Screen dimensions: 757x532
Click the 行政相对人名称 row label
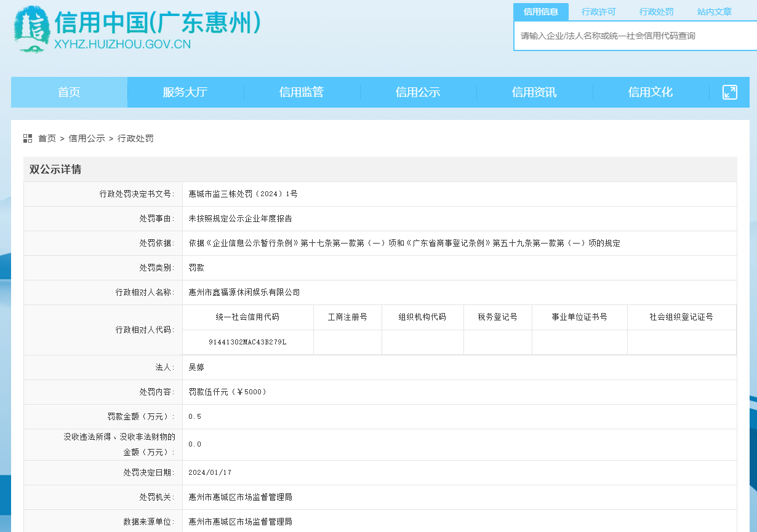tap(145, 292)
